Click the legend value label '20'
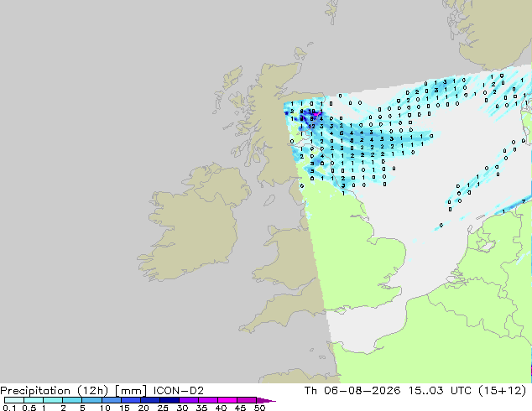This screenshot has width=532, height=411. tap(143, 408)
